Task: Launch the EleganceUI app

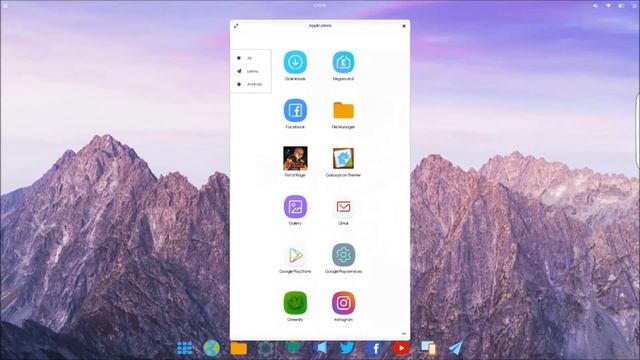Action: [343, 62]
